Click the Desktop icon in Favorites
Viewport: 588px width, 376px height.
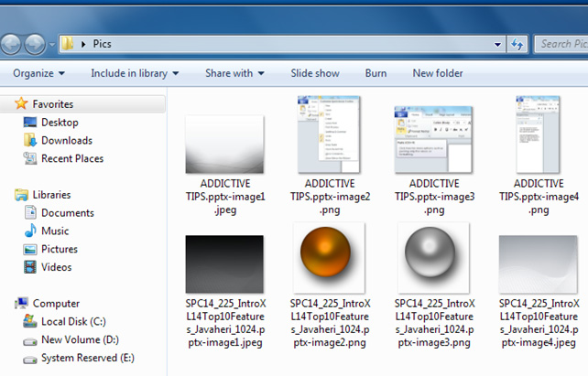30,122
